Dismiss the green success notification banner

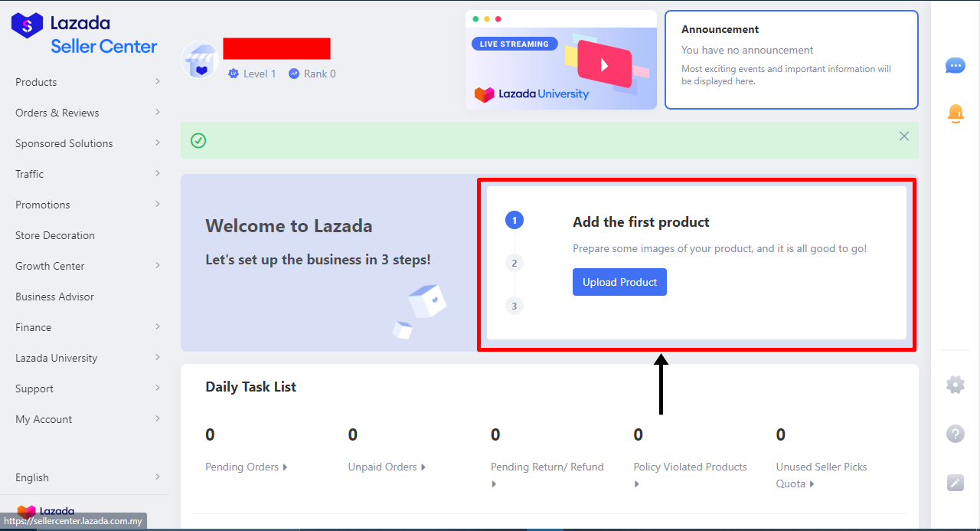904,136
